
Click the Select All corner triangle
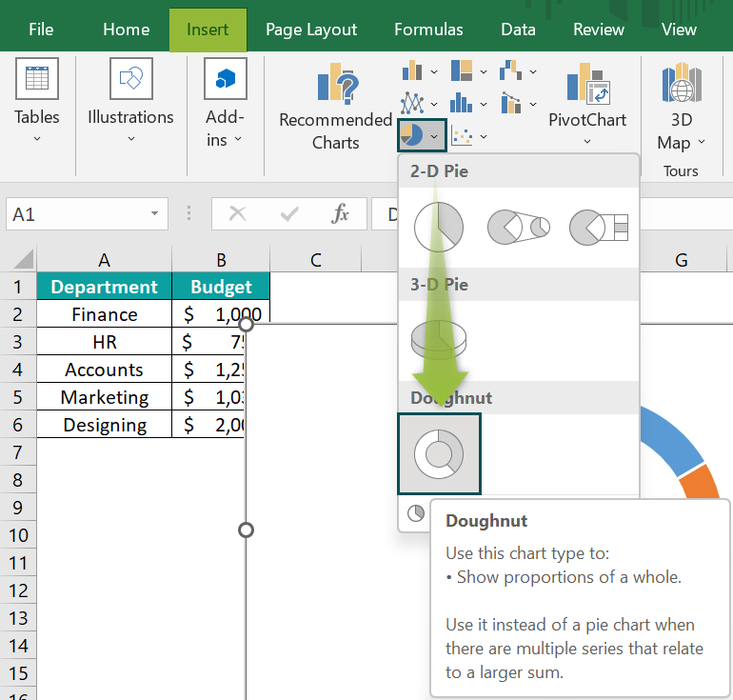(24, 259)
